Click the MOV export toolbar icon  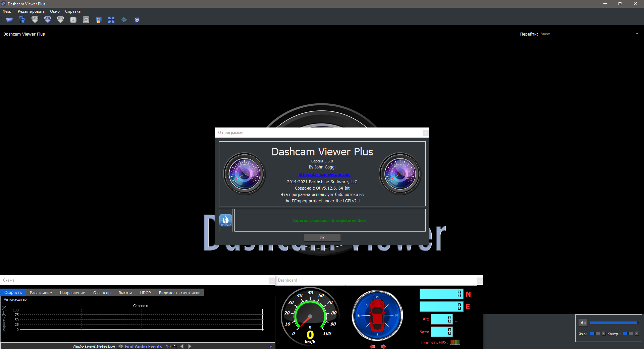tap(60, 20)
